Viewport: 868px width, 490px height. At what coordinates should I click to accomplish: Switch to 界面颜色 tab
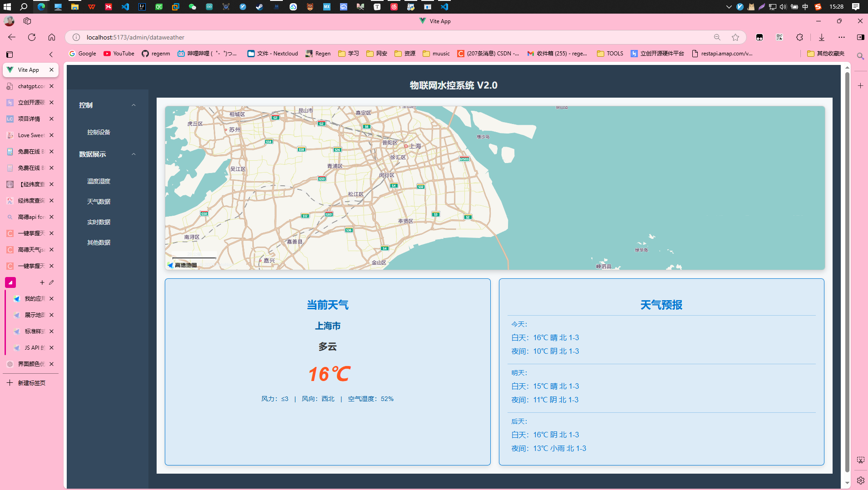(26, 364)
